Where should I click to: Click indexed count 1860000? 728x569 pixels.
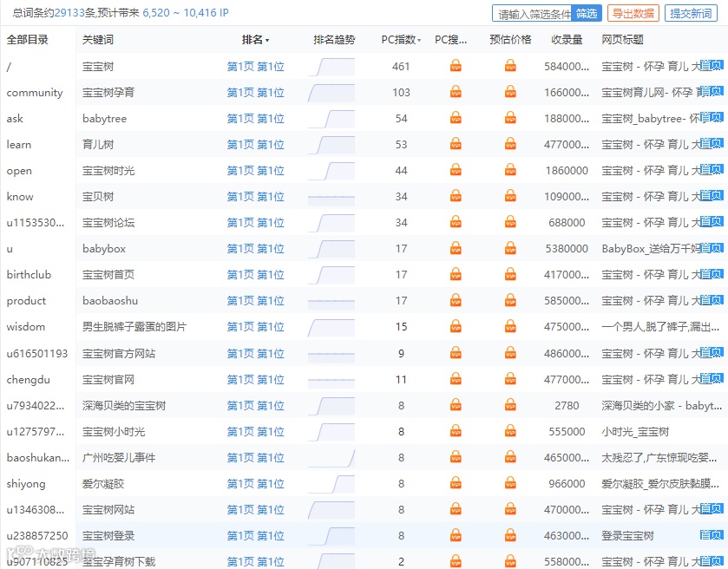point(567,171)
